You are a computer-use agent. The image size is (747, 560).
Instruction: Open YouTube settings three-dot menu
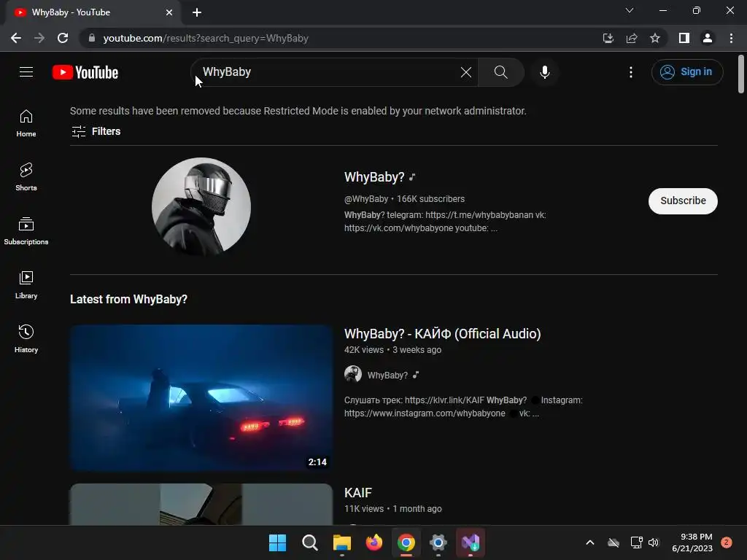tap(631, 72)
